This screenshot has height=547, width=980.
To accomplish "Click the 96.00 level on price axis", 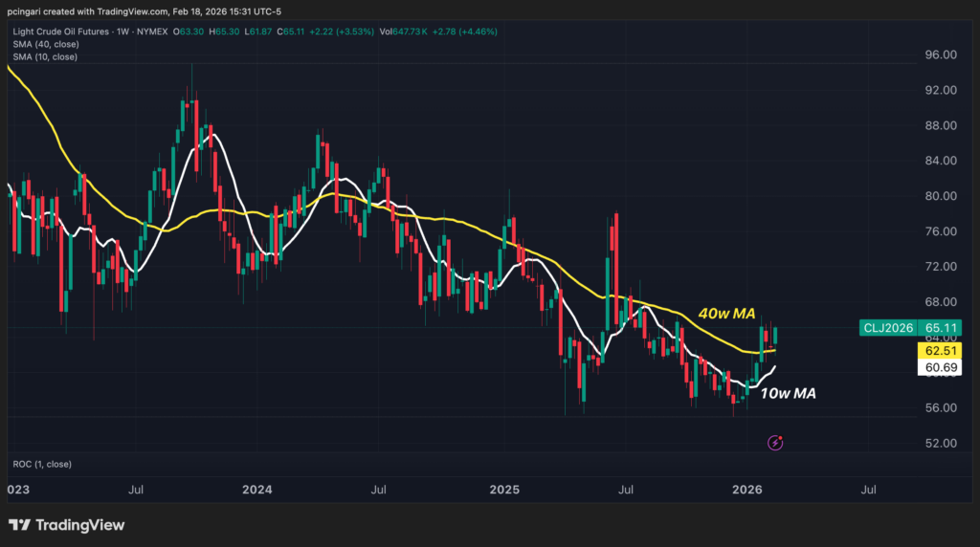I will [942, 55].
